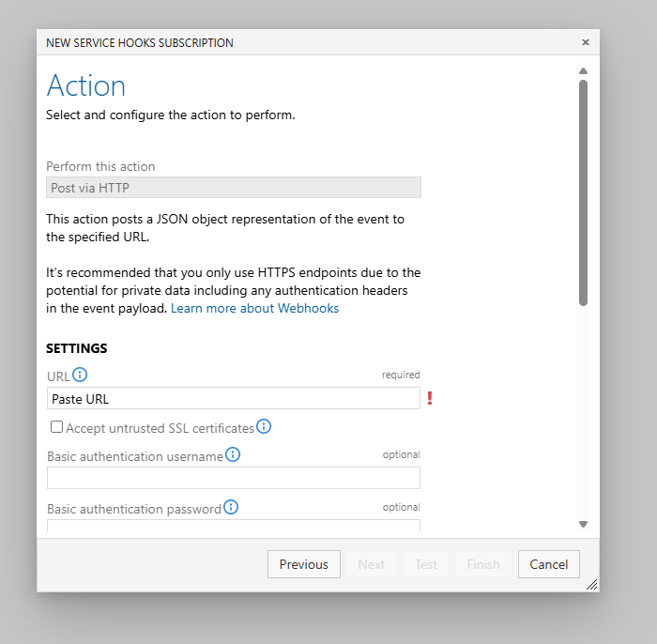This screenshot has height=644, width=657.
Task: Show info for Basic authentication username
Action: [x=233, y=454]
